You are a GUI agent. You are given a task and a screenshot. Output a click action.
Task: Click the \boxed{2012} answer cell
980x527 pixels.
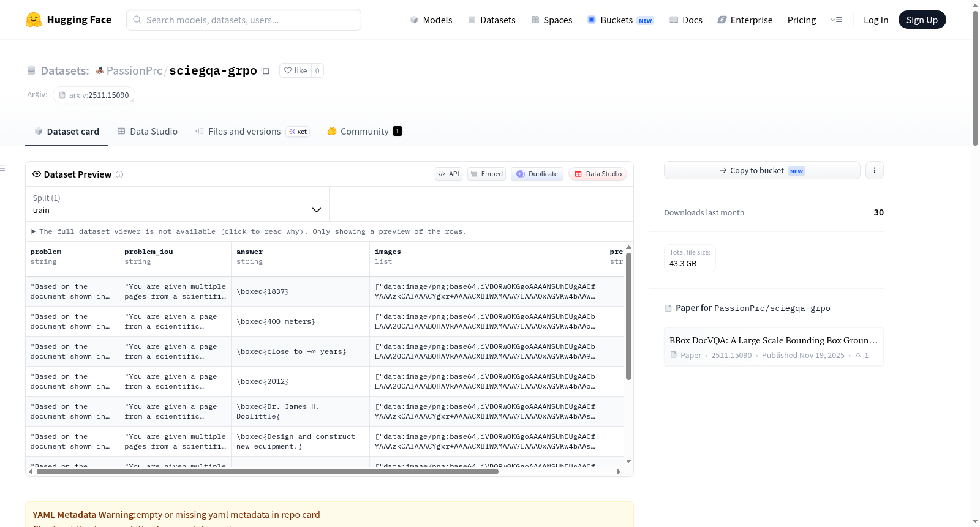(x=301, y=381)
